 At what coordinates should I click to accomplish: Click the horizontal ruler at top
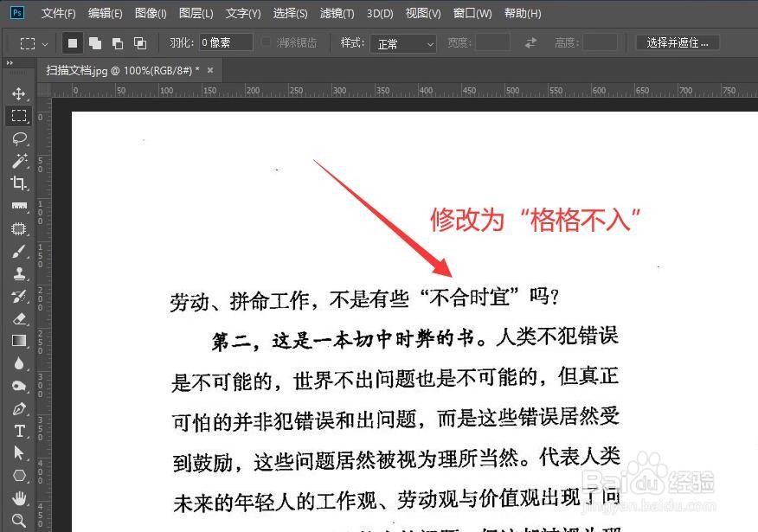[405, 90]
